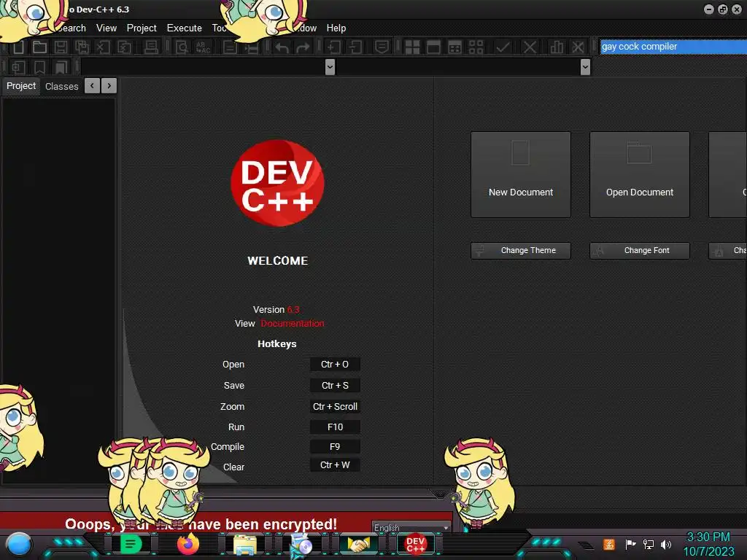747x560 pixels.
Task: Open the English language dropdown
Action: [411, 527]
